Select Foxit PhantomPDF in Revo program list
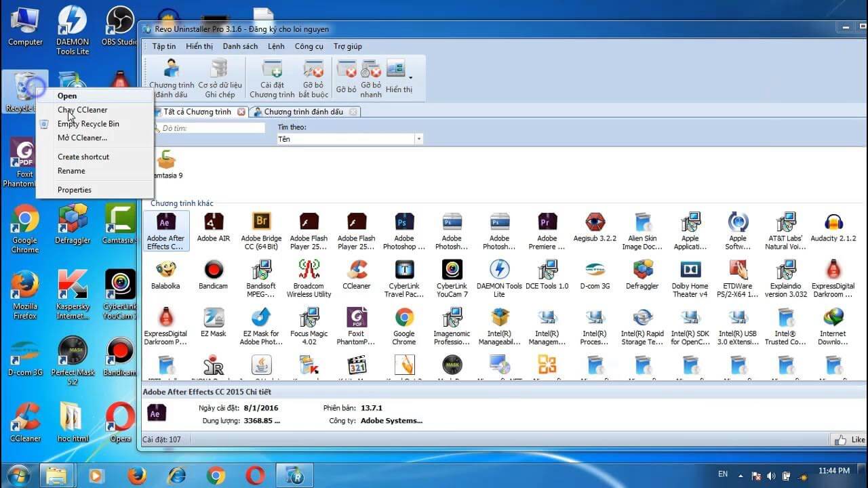Viewport: 868px width, 488px height. coord(357,325)
